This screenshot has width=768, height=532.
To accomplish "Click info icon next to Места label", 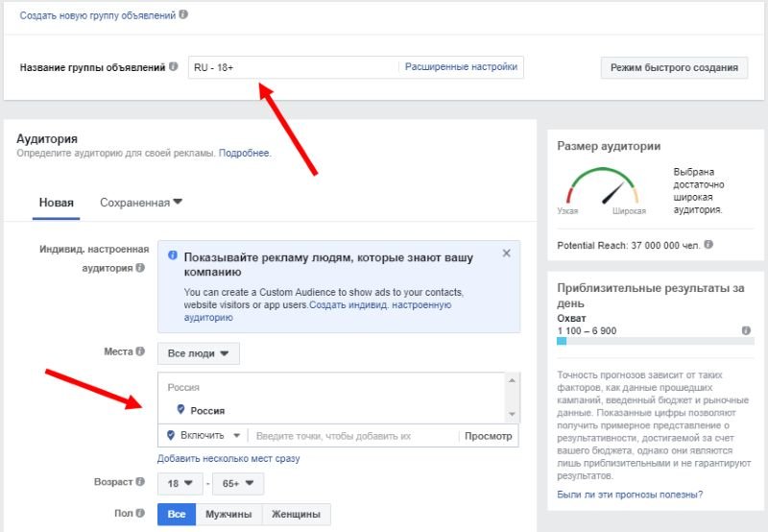I will [x=140, y=352].
